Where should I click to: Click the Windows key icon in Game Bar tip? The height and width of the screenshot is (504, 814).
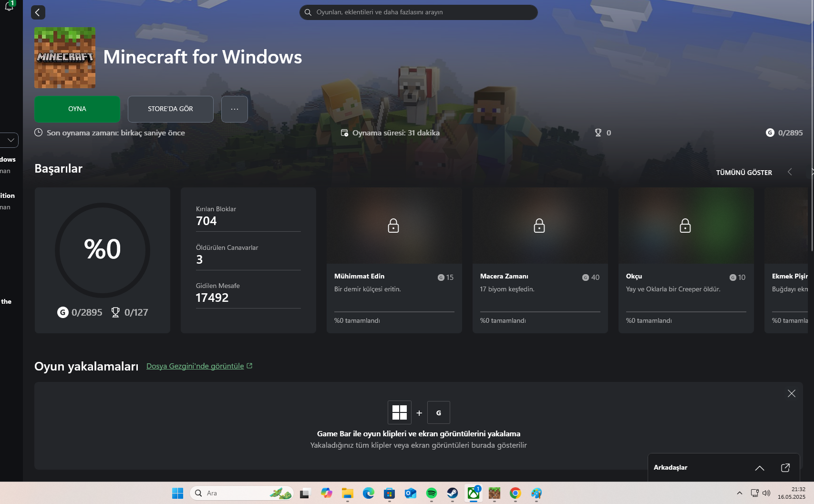click(x=400, y=412)
